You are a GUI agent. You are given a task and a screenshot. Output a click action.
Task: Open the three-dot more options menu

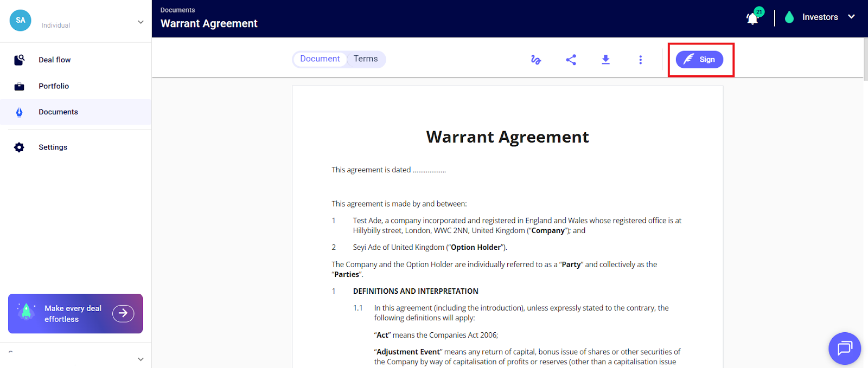640,60
